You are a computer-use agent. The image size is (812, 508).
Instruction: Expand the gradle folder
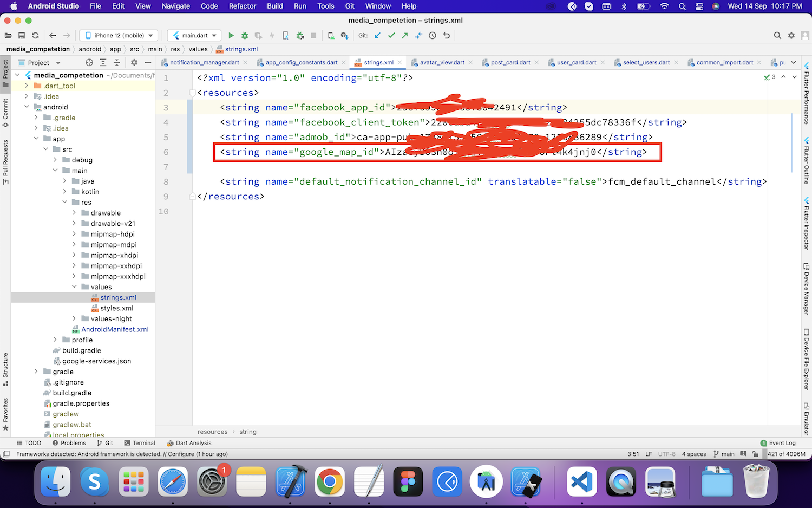(x=36, y=372)
